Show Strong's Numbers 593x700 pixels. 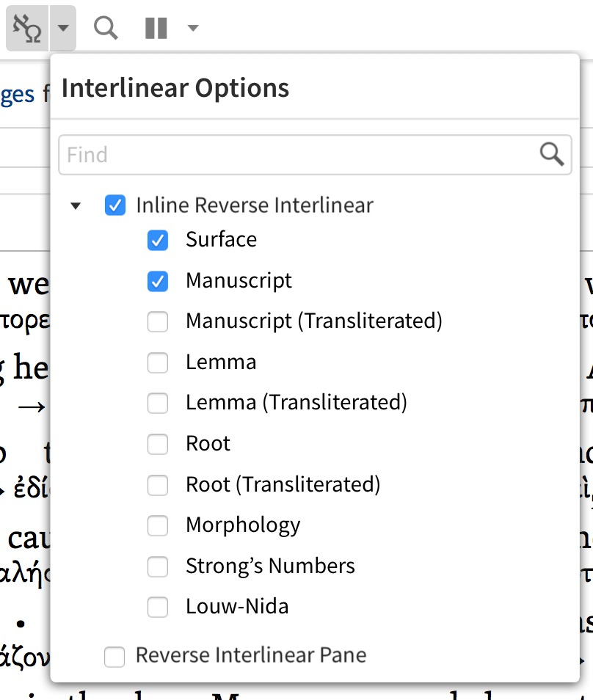(x=157, y=566)
